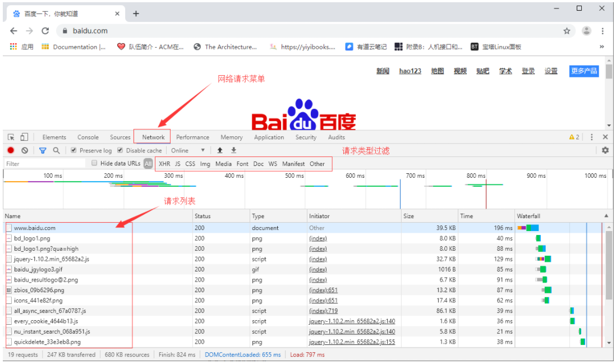Screen dimensions: 616x364
Task: Click the Filter text input field
Action: tap(45, 164)
